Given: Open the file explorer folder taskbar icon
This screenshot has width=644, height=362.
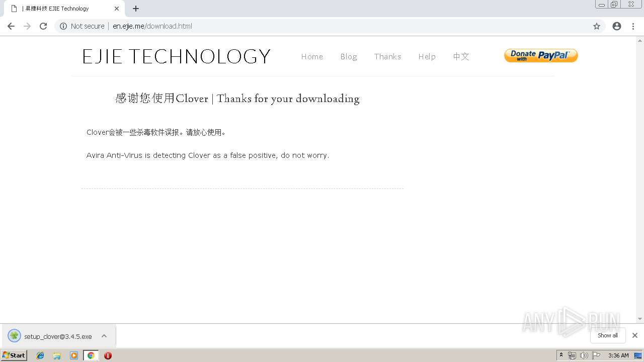Looking at the screenshot, I should tap(57, 355).
